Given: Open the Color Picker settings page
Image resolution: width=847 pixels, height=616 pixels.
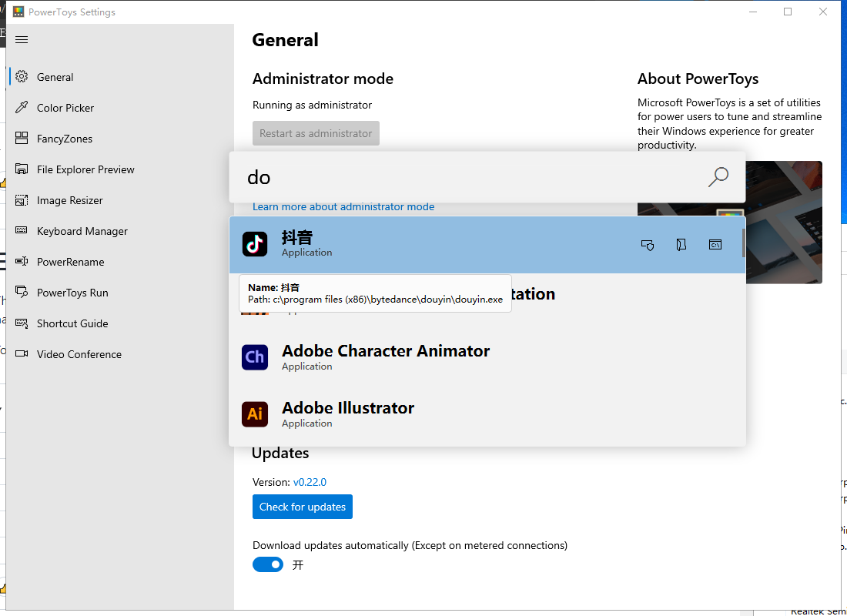Looking at the screenshot, I should [x=122, y=108].
